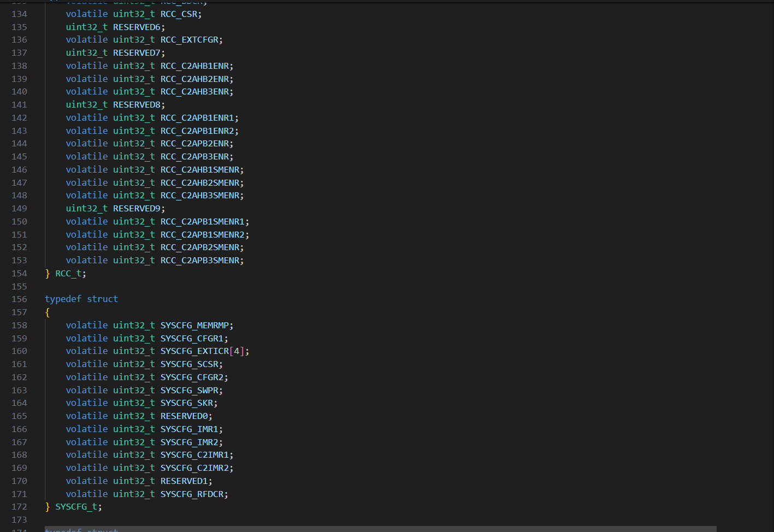This screenshot has height=532, width=774.
Task: Click the SYSCFG_t type name
Action: click(76, 507)
